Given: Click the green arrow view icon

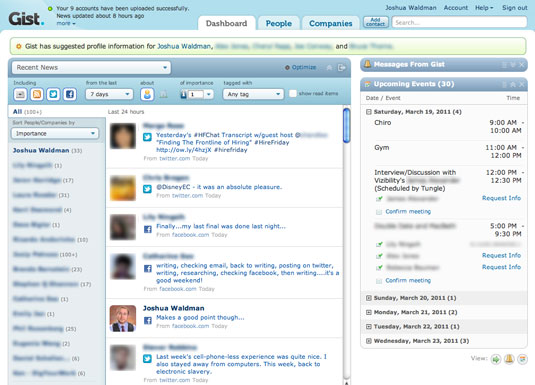Looking at the screenshot, I should click(496, 359).
